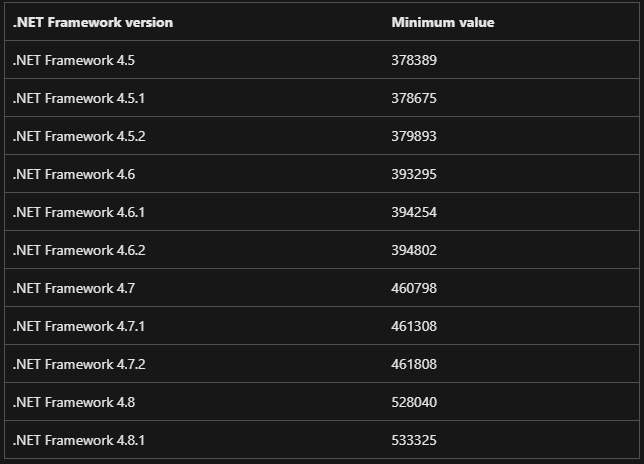This screenshot has height=464, width=644.
Task: Click the ".NET Framework 4.7.1" row label
Action: click(x=79, y=326)
